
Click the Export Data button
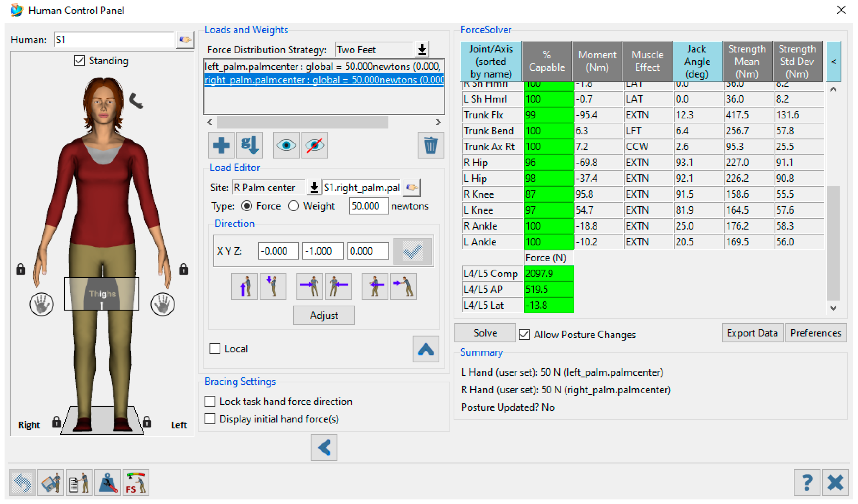752,333
